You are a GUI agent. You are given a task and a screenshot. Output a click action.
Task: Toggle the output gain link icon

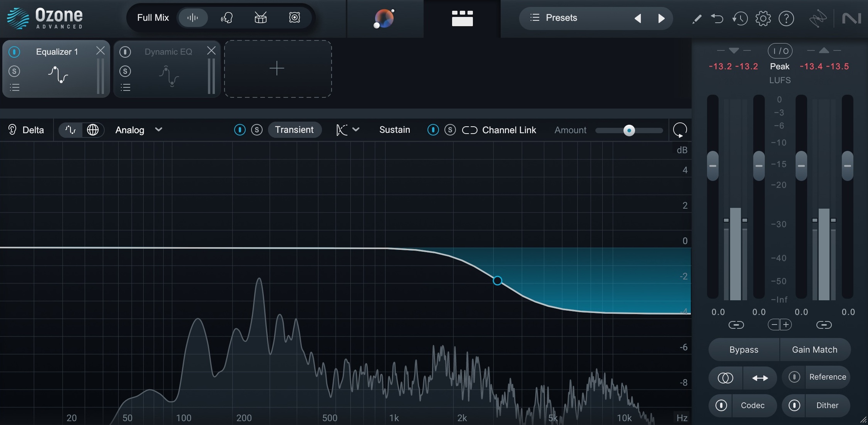(x=824, y=325)
